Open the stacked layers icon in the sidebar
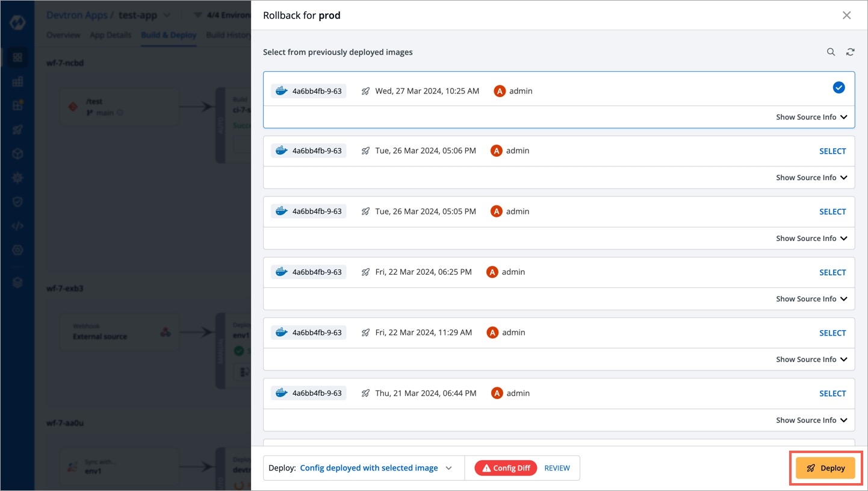Screen dimensions: 868x491 (17, 282)
